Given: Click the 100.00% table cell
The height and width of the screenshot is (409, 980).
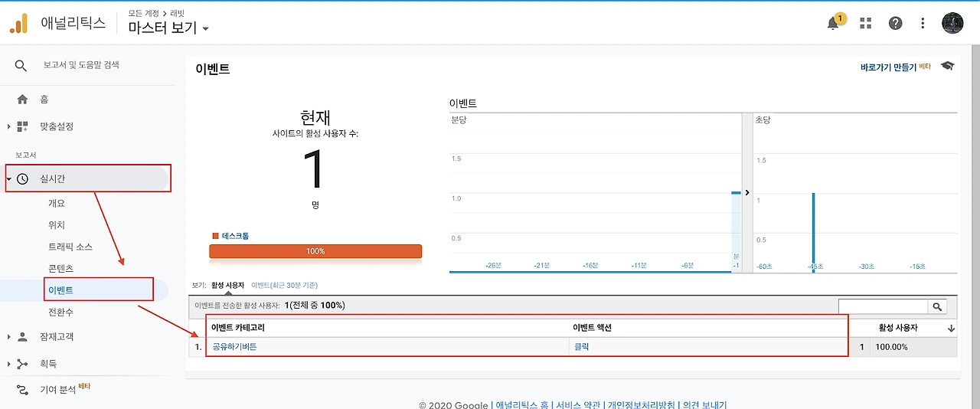Looking at the screenshot, I should (891, 347).
